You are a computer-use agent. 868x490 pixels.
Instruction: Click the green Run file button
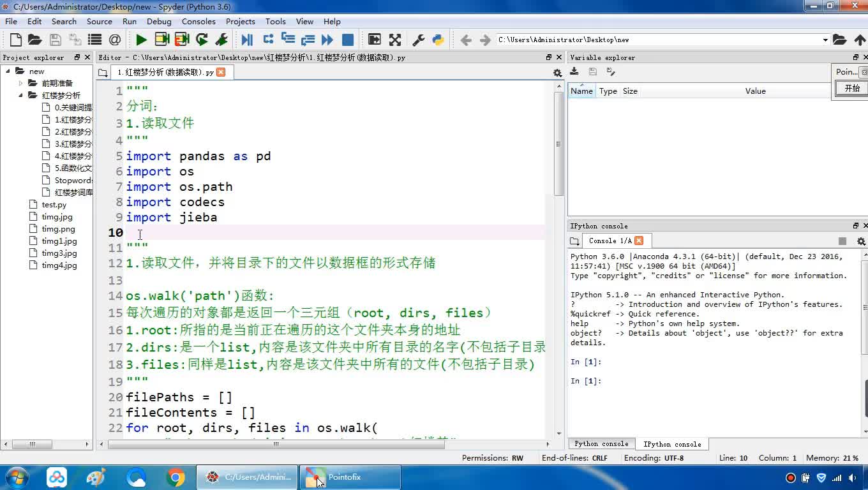pos(141,40)
